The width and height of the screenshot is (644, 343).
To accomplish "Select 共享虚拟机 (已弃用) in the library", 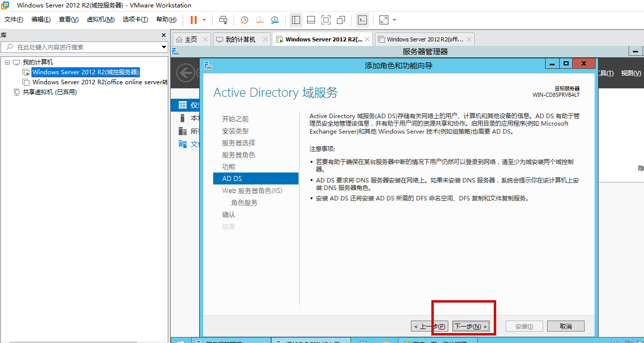I will click(x=49, y=92).
